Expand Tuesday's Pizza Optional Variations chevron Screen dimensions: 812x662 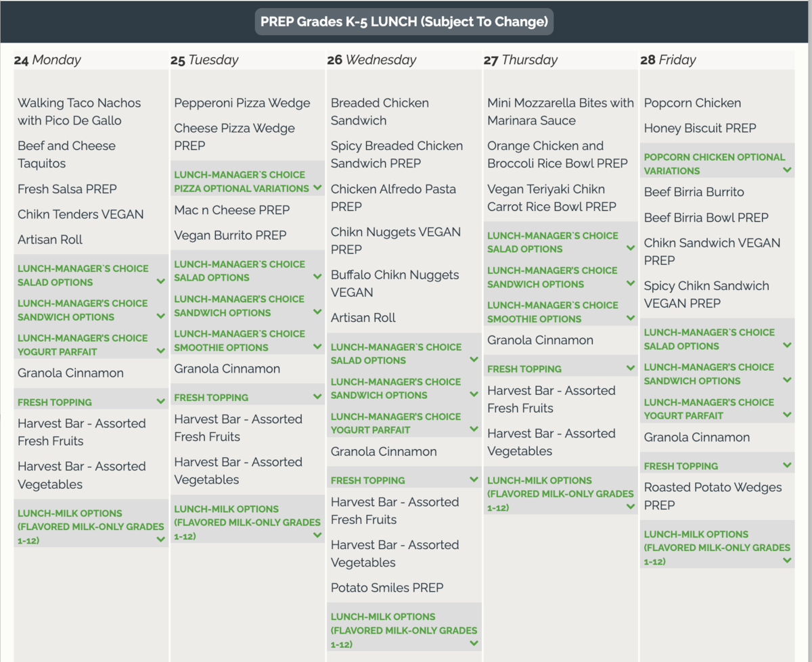tap(317, 187)
